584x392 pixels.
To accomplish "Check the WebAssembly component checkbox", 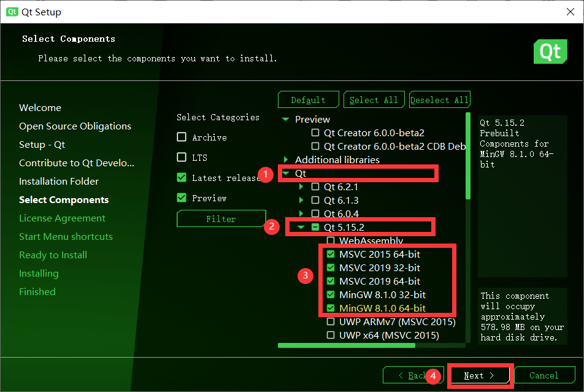I will (x=331, y=240).
